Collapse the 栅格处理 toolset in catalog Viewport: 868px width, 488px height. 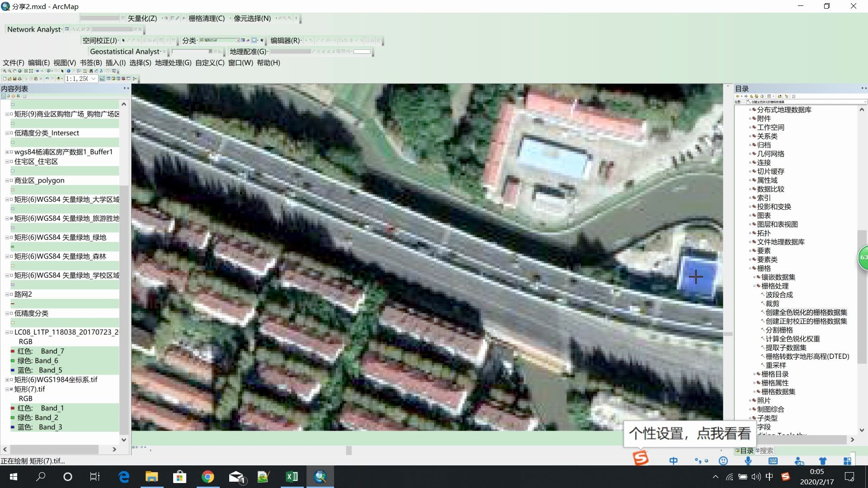[x=755, y=286]
